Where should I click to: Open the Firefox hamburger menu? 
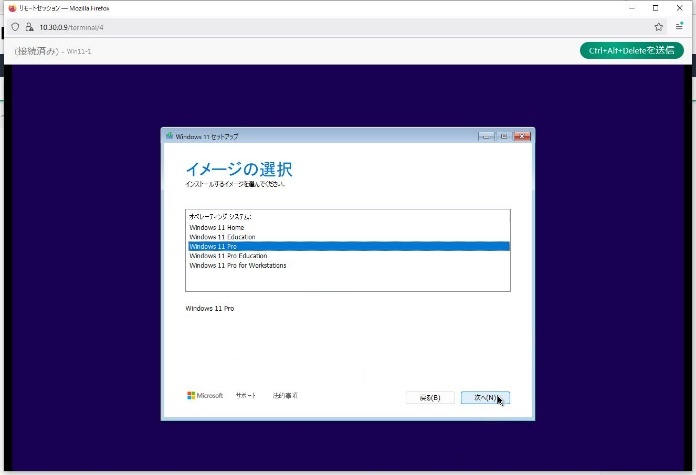[x=679, y=27]
